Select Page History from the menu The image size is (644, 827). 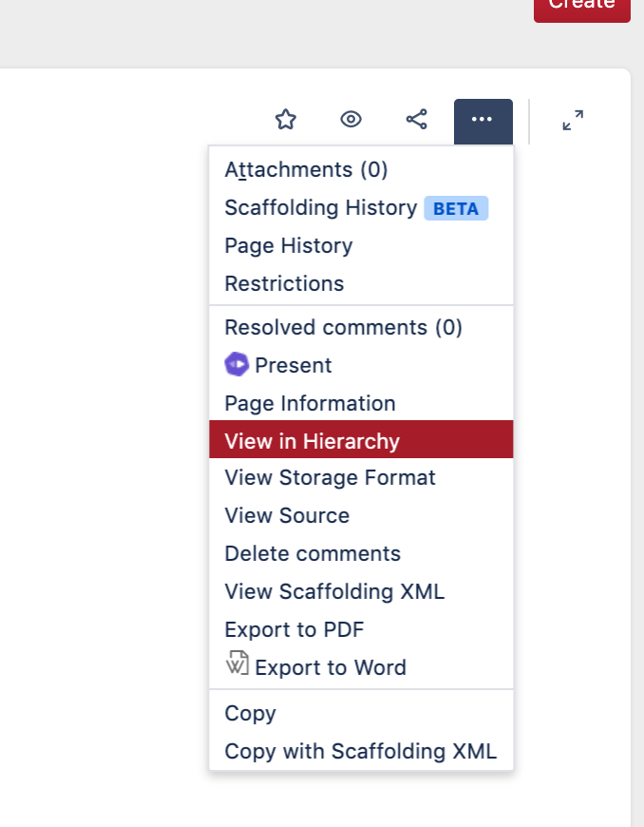click(x=288, y=245)
